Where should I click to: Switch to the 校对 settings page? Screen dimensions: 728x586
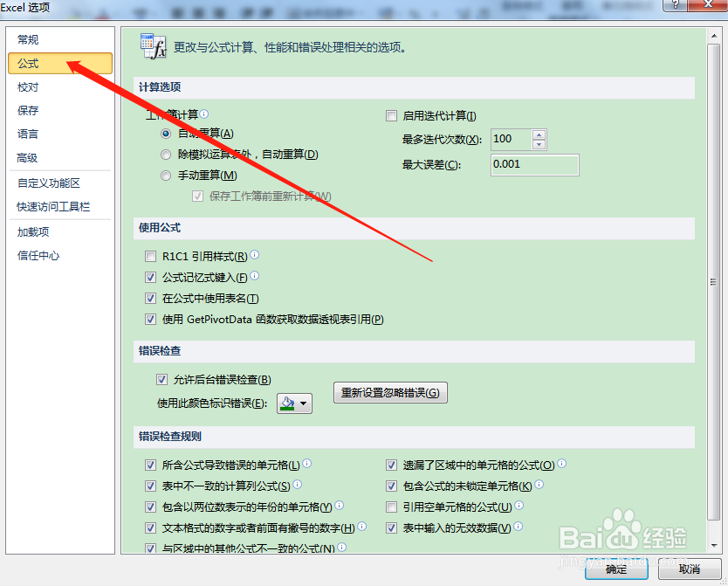pyautogui.click(x=27, y=86)
